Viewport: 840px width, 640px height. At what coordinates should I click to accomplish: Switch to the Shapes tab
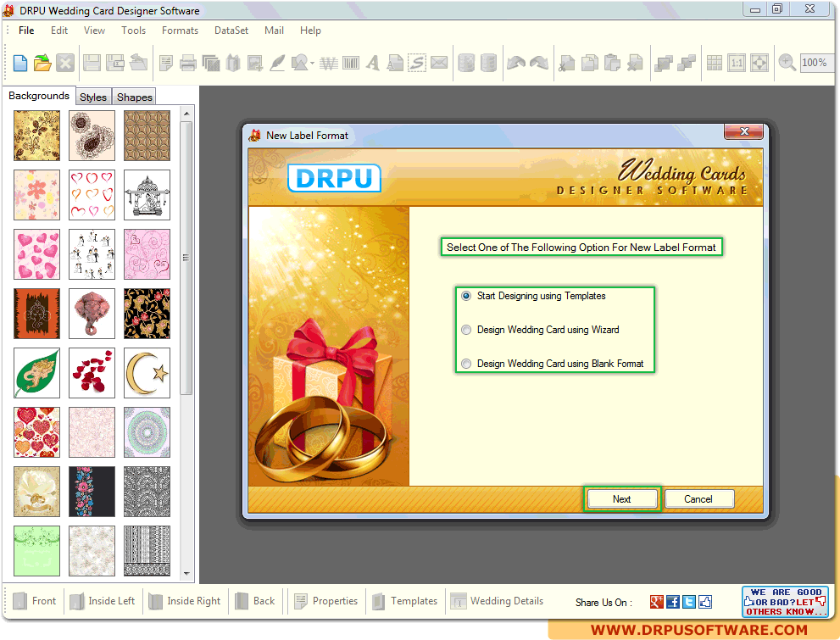tap(135, 97)
